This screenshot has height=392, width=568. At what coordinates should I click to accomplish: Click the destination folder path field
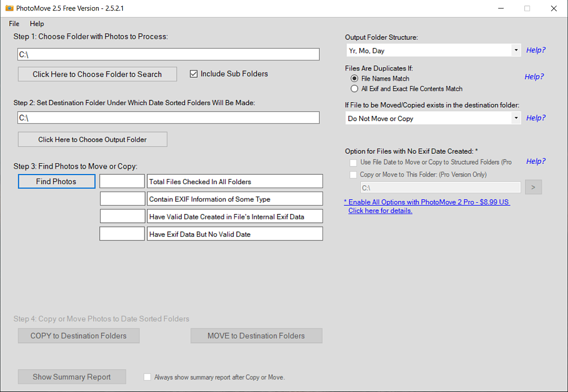pyautogui.click(x=169, y=118)
